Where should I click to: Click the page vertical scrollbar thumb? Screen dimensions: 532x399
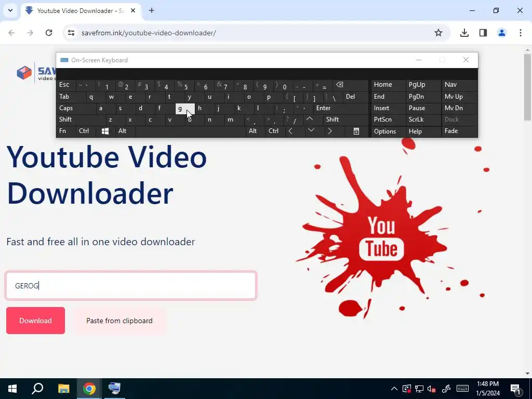(527, 87)
